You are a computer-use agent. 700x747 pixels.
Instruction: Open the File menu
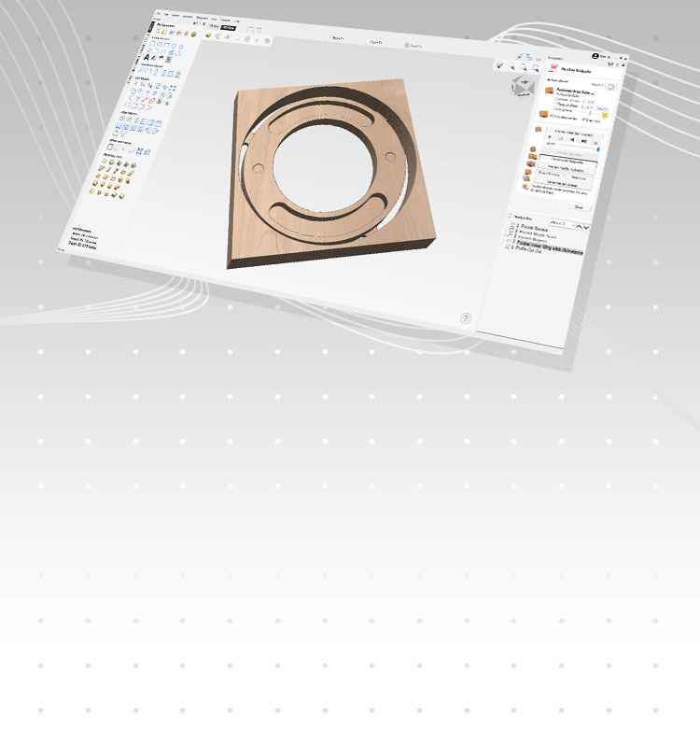tap(158, 13)
